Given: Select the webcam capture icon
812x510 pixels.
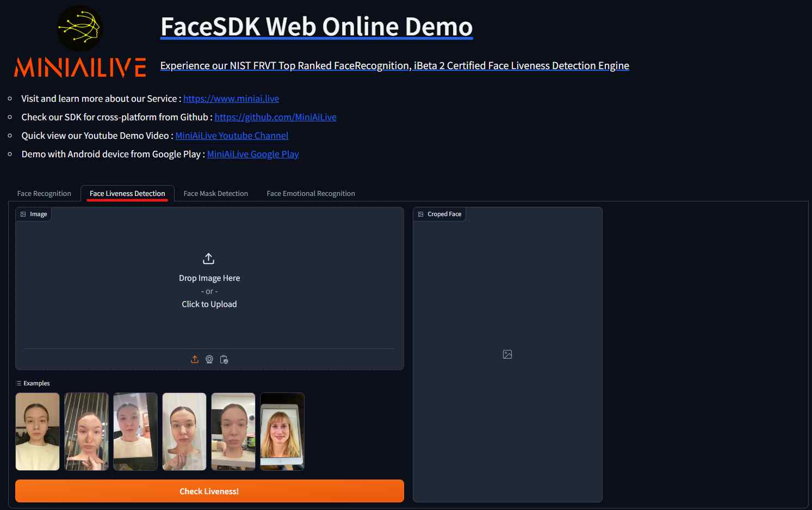Looking at the screenshot, I should tap(209, 359).
